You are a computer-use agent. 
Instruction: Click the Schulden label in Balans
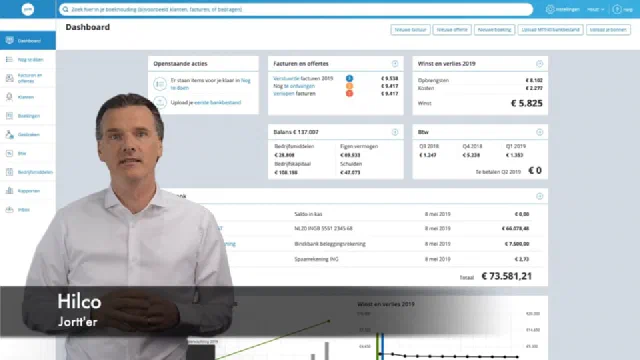pos(351,164)
